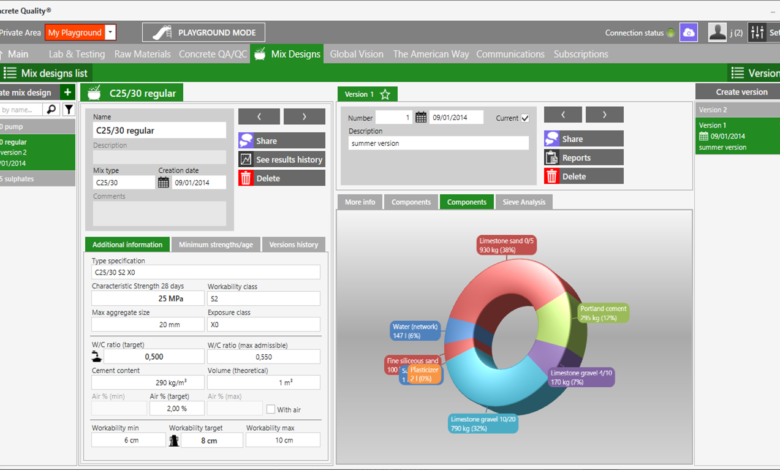The width and height of the screenshot is (780, 470).
Task: Open the Communications menu
Action: coord(510,54)
